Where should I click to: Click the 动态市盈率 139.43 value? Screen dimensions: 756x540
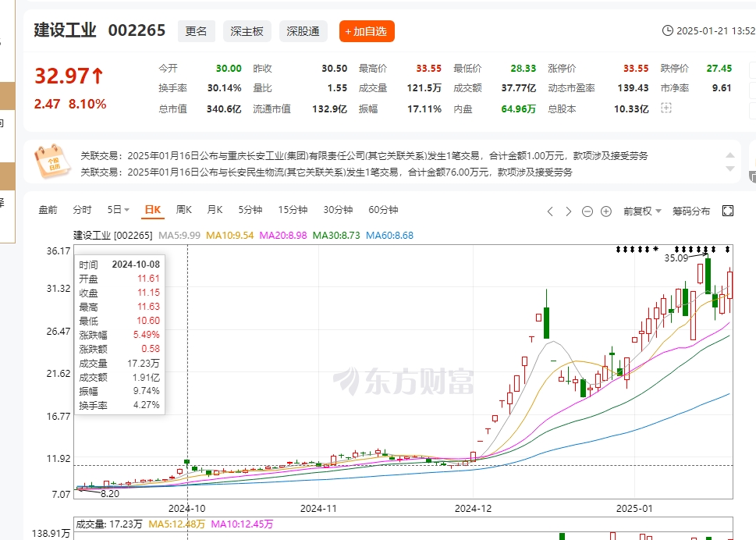(633, 88)
